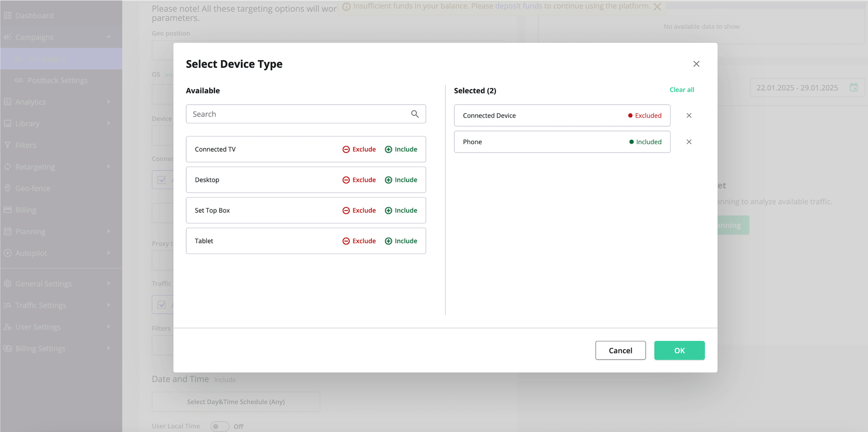
Task: Expand Campaigns sidebar section
Action: click(61, 37)
